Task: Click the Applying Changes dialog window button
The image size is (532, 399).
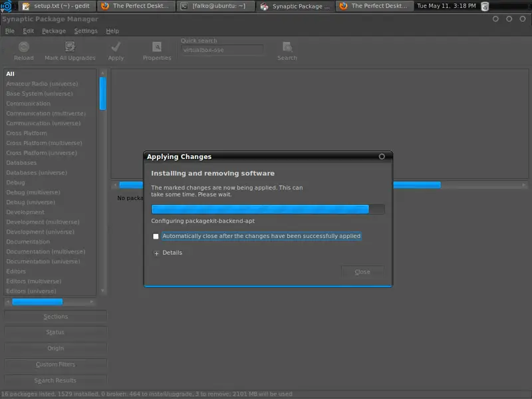Action: (382, 156)
